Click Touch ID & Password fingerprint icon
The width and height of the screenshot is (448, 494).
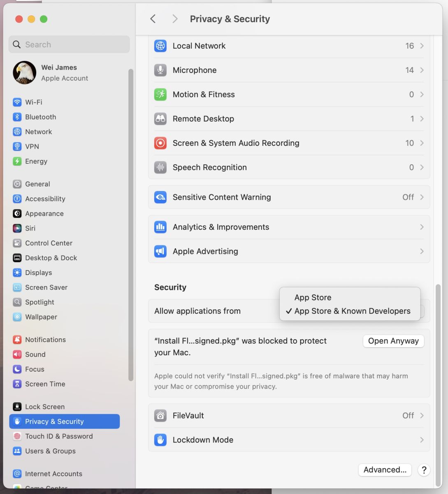(x=17, y=436)
